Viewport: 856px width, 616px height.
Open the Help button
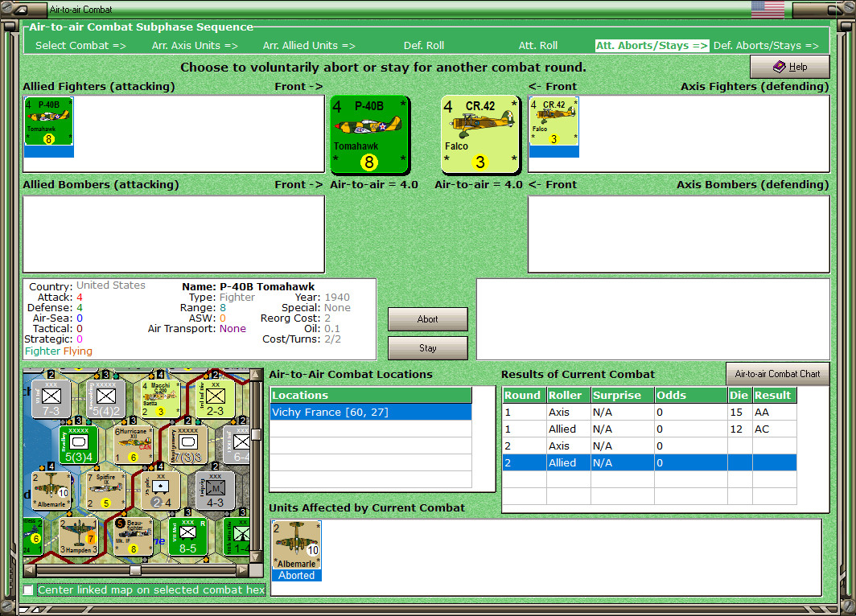click(x=790, y=67)
